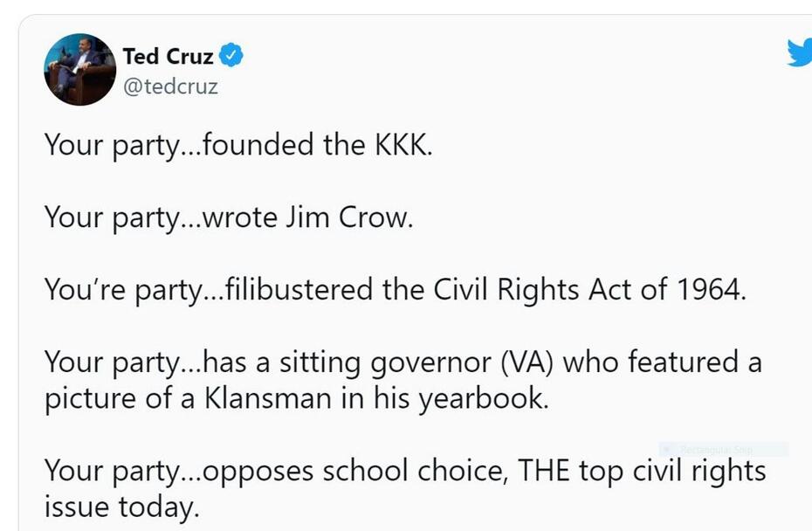Screen dimensions: 812x531
Task: Click the line about founding the KKK
Action: click(x=238, y=144)
